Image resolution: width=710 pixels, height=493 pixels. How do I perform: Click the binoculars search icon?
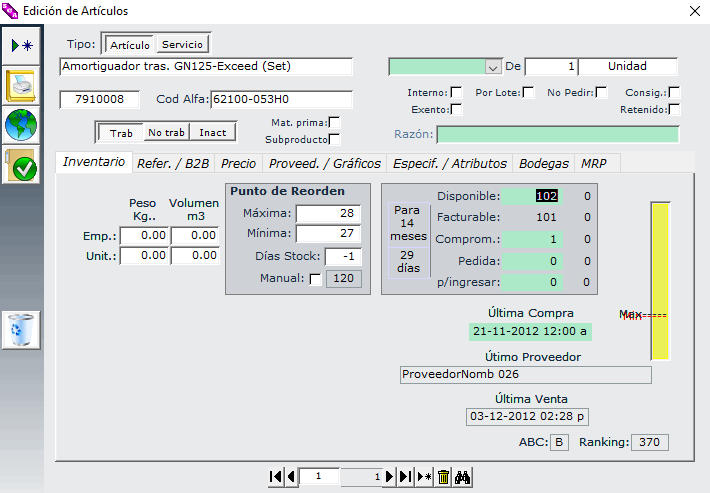tap(463, 478)
